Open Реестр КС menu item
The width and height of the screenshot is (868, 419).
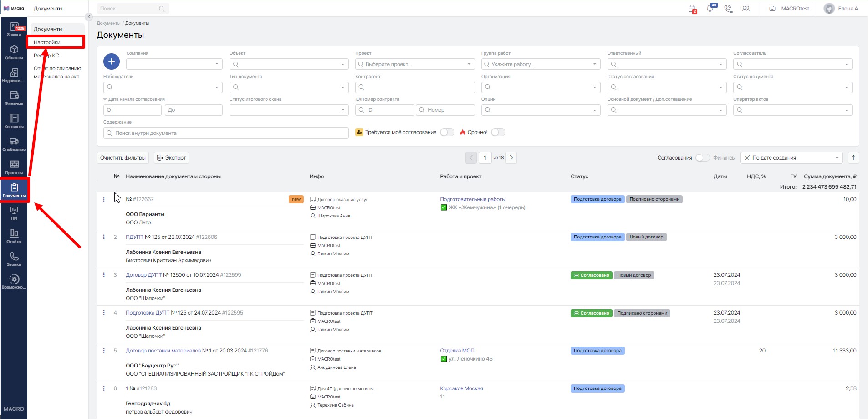(x=46, y=56)
